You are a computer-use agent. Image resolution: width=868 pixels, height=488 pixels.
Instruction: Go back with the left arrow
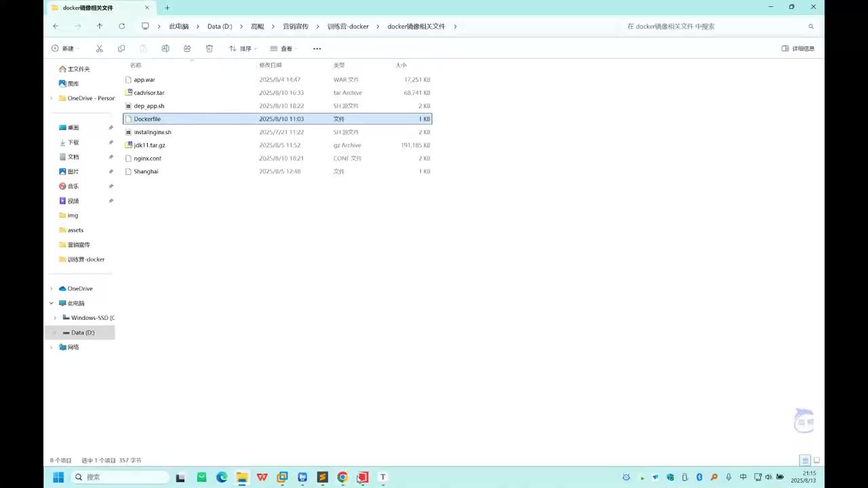[56, 26]
